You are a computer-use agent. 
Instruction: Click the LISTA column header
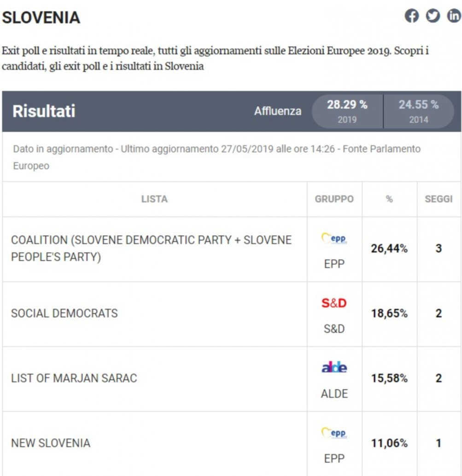(x=154, y=199)
